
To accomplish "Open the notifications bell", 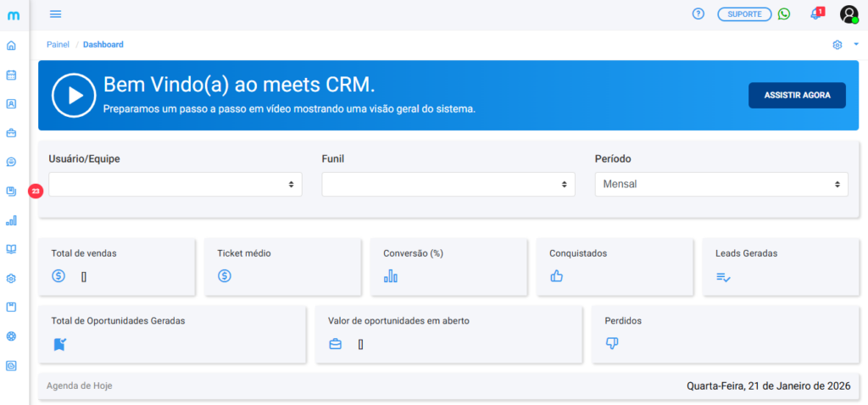I will point(815,14).
